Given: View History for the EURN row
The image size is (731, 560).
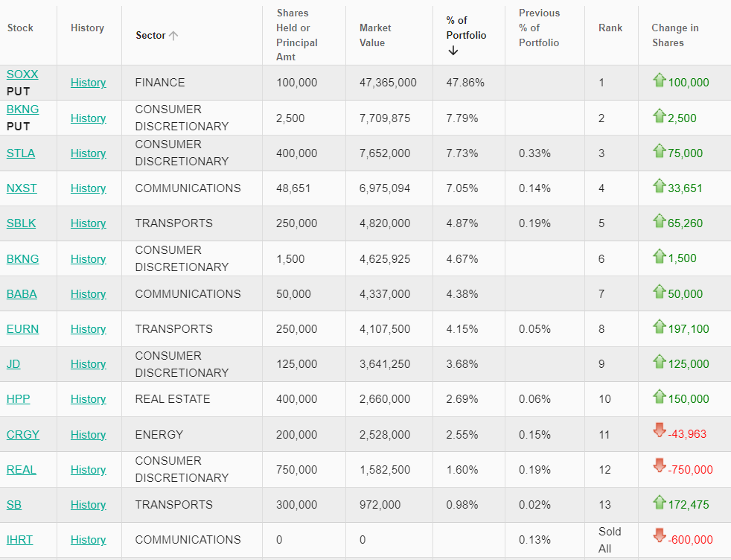Looking at the screenshot, I should (x=88, y=329).
